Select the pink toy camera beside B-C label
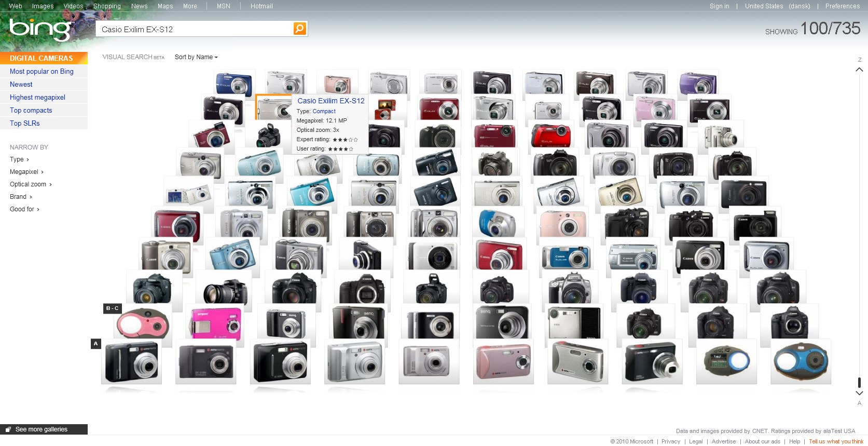 click(143, 324)
